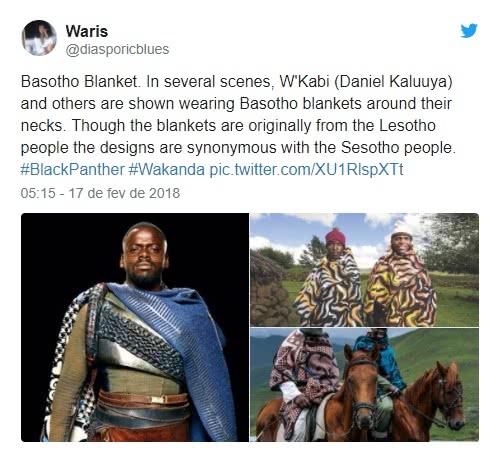This screenshot has width=500, height=457.
Task: Click the tweet text about Basotho Blanket
Action: [238, 114]
